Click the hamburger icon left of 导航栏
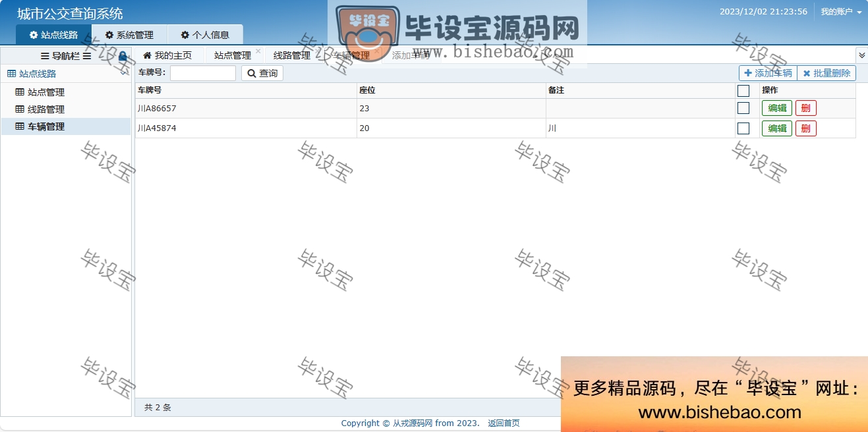 (x=45, y=56)
